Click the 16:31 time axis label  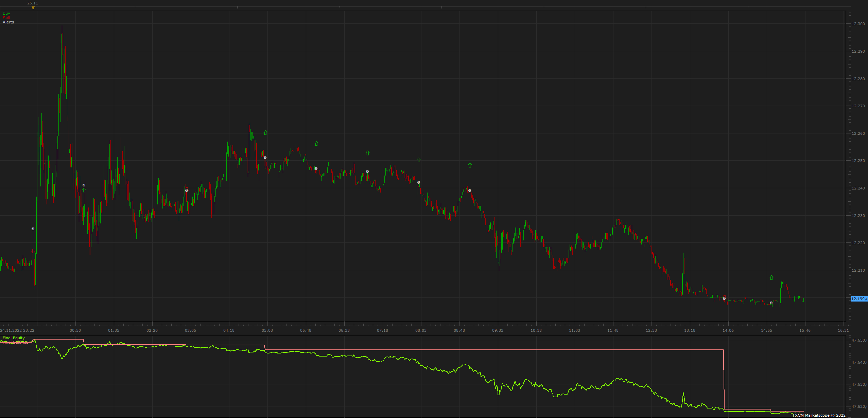coord(844,330)
